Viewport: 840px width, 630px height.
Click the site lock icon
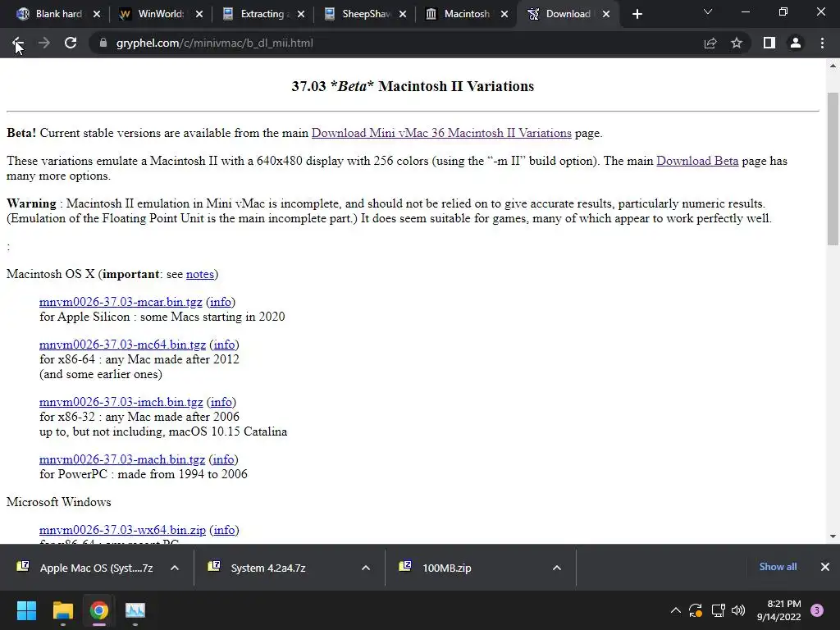[103, 43]
